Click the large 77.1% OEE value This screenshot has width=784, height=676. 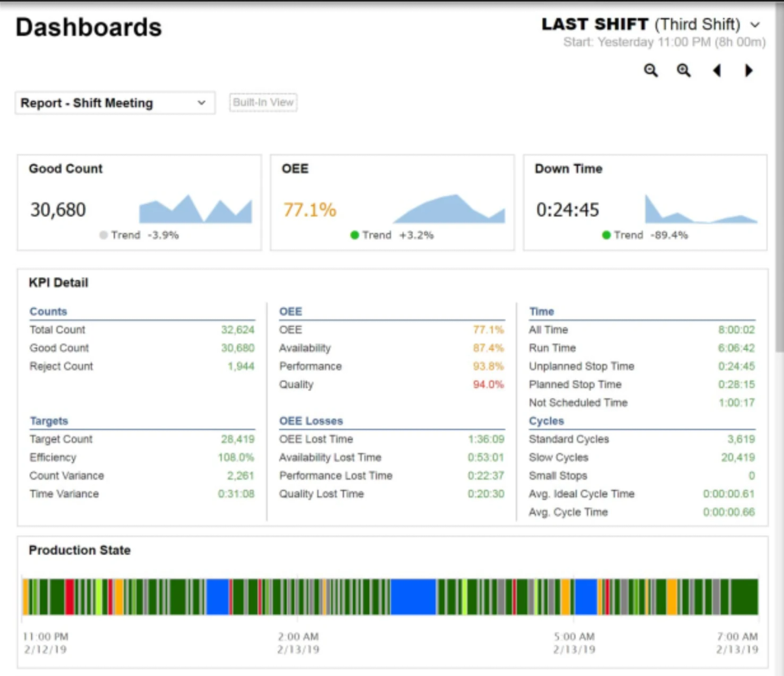310,210
